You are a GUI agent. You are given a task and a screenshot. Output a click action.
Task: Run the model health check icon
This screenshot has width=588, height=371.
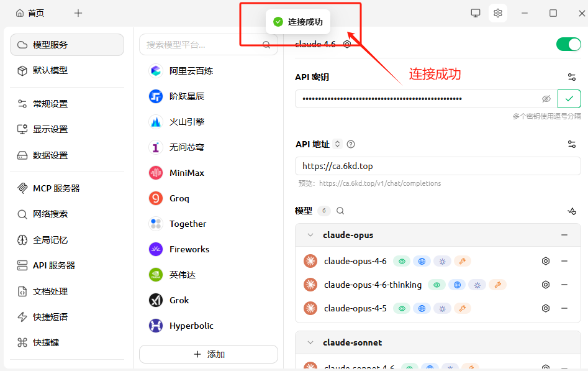[571, 211]
